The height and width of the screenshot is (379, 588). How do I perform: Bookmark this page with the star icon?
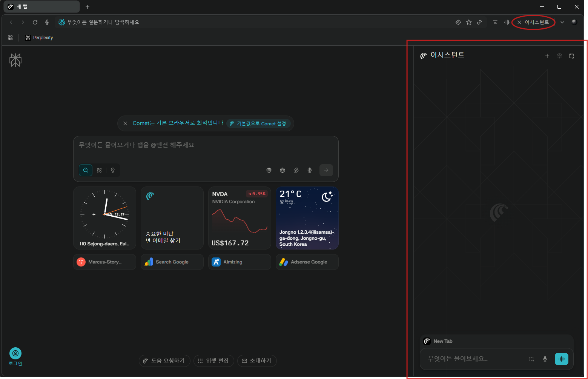[x=469, y=22]
